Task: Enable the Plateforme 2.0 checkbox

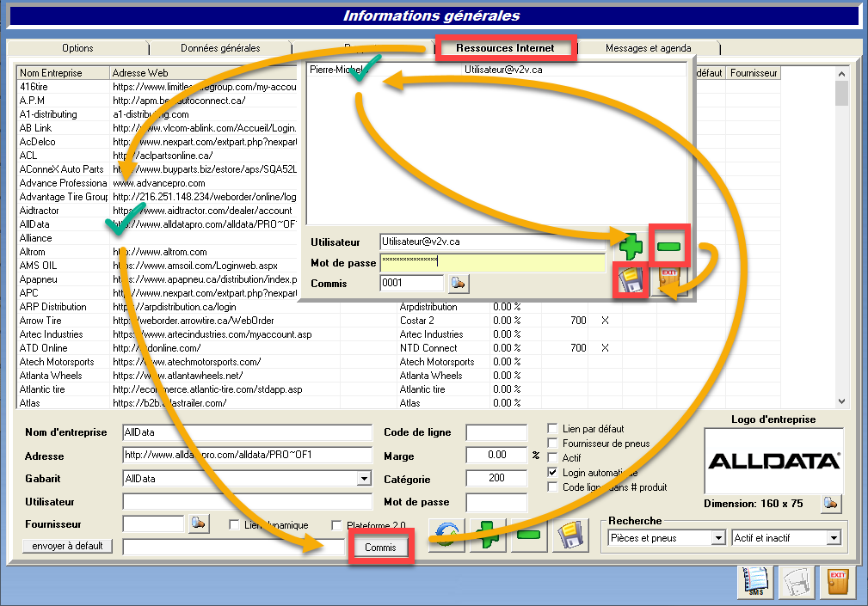Action: (x=336, y=524)
